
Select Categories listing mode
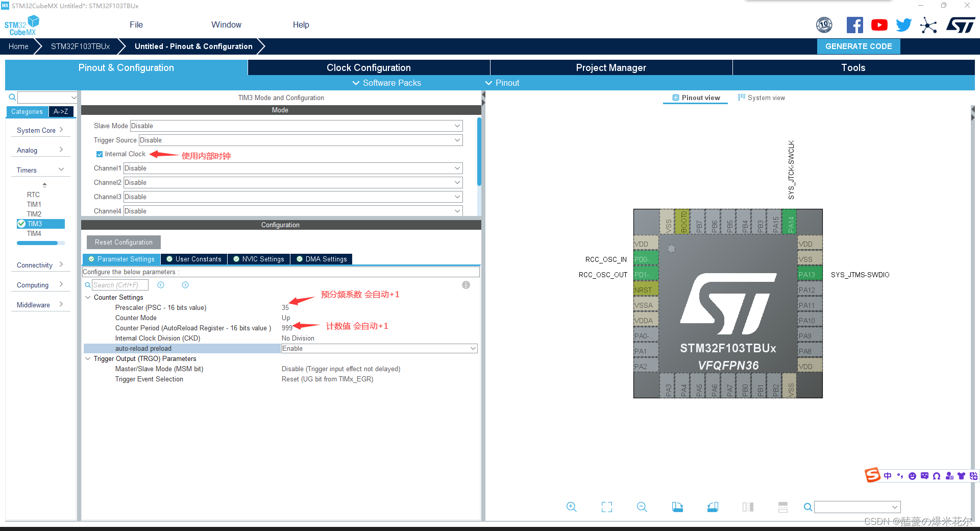click(27, 111)
